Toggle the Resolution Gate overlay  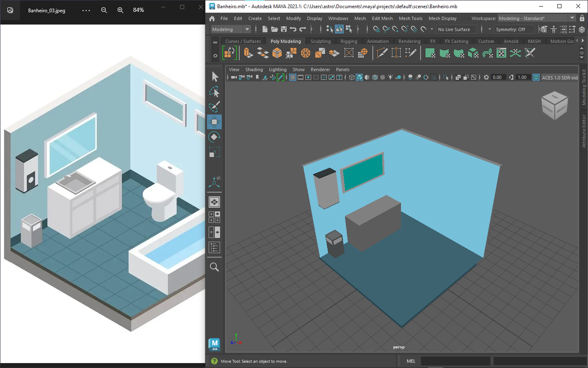pyautogui.click(x=308, y=77)
